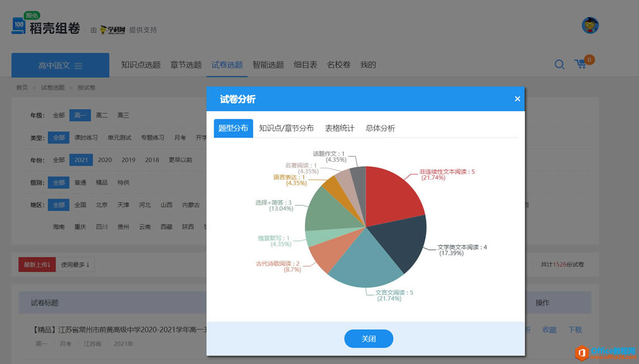Image resolution: width=639 pixels, height=364 pixels.
Task: Go to 智能选题 in navigation
Action: 268,65
